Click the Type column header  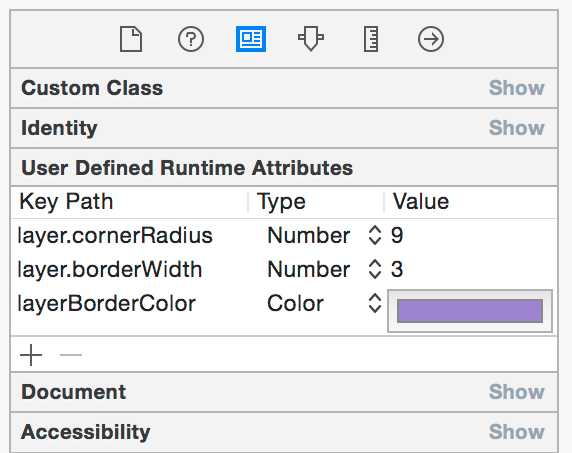click(x=281, y=202)
